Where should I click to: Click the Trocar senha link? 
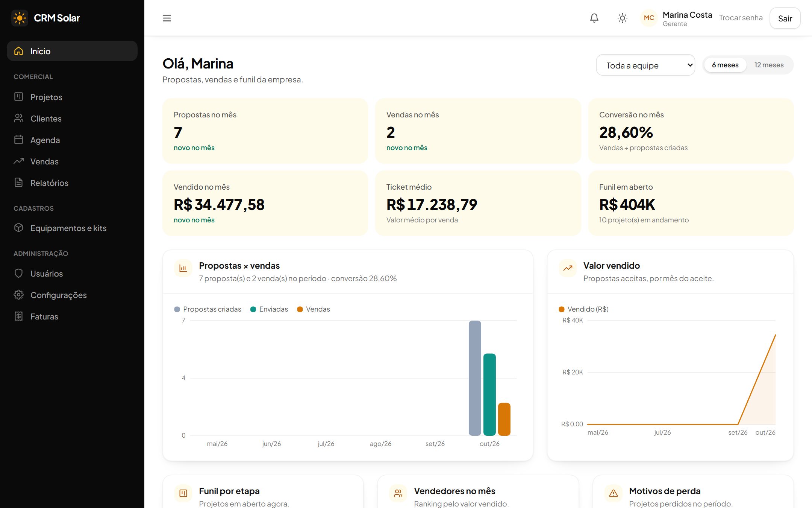tap(741, 18)
